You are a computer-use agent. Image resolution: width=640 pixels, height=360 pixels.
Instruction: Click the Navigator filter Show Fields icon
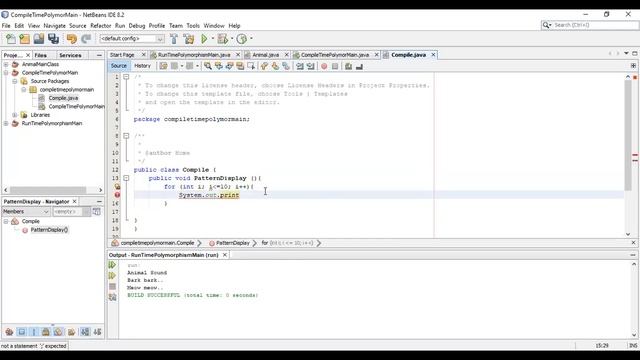[22, 332]
